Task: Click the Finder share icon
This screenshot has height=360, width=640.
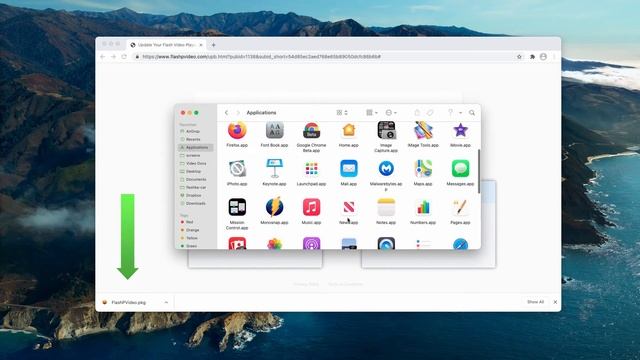Action: [417, 113]
